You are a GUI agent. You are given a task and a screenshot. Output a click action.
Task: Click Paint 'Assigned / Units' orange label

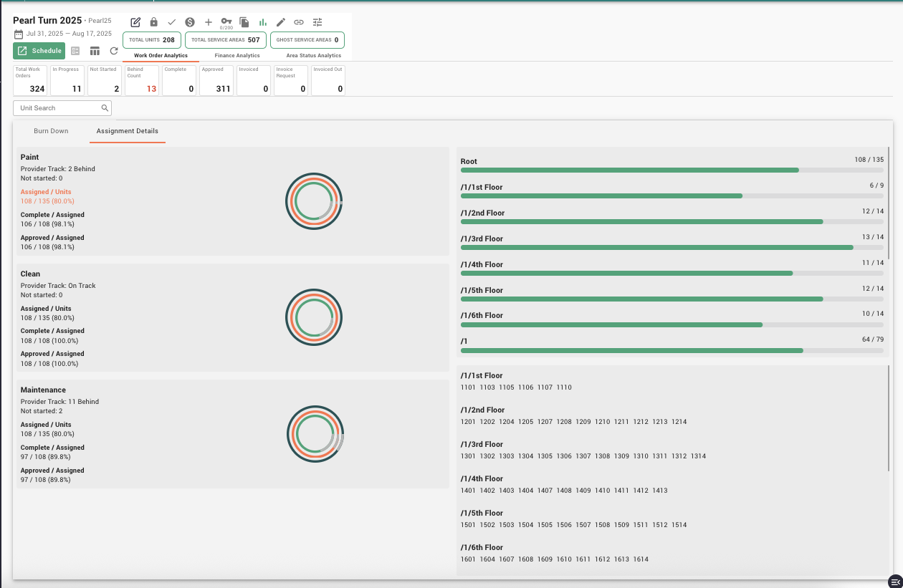(46, 192)
